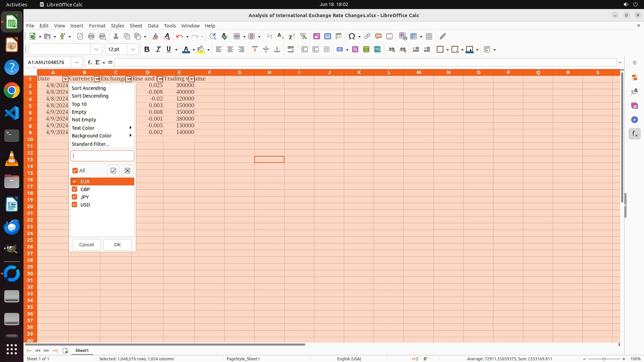
Task: Click the Italic formatting icon
Action: [x=158, y=50]
